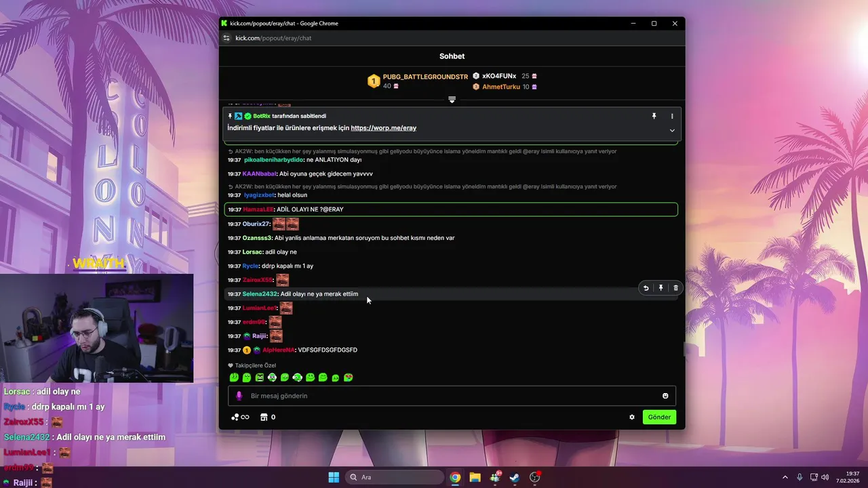Open the emoji picker in the message box
Image resolution: width=868 pixels, height=488 pixels.
665,396
